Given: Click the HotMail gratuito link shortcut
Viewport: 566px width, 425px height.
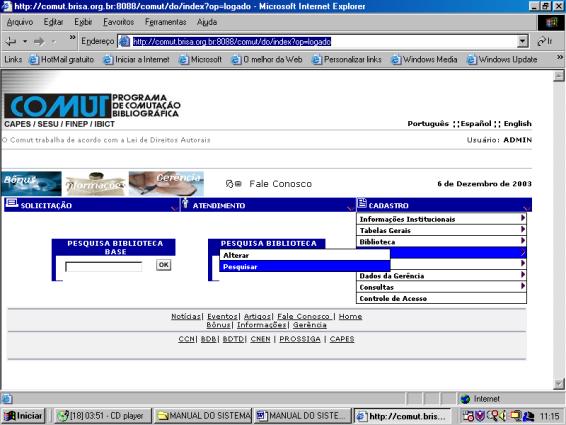Looking at the screenshot, I should (x=62, y=60).
